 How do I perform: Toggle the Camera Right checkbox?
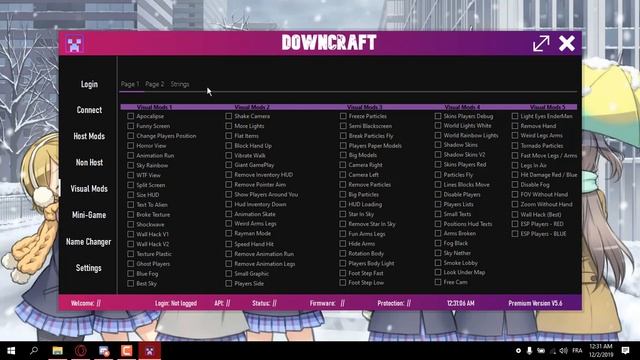click(343, 165)
